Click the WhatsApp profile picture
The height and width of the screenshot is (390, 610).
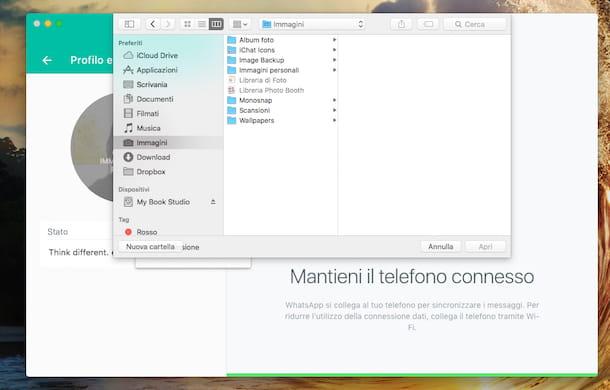click(x=93, y=148)
